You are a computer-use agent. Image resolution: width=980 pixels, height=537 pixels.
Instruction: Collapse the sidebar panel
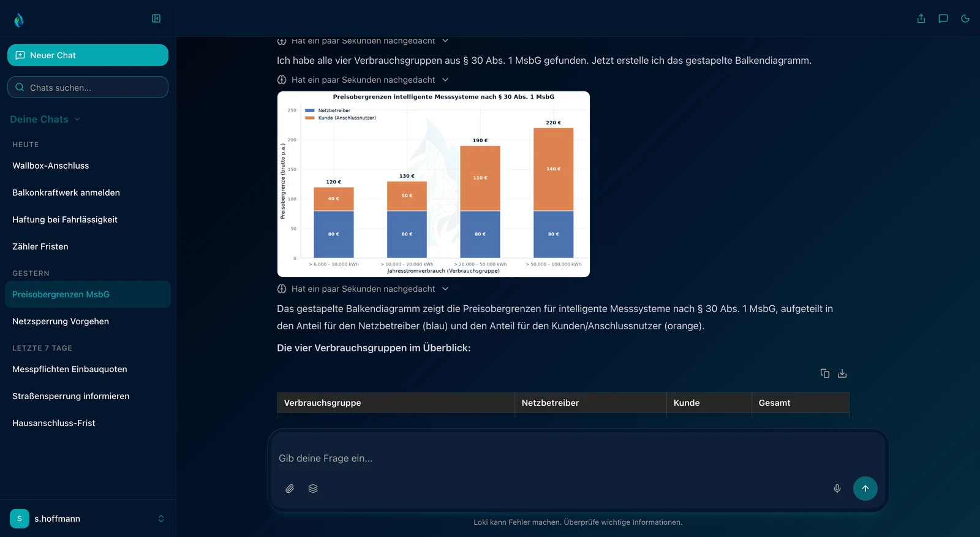tap(156, 18)
